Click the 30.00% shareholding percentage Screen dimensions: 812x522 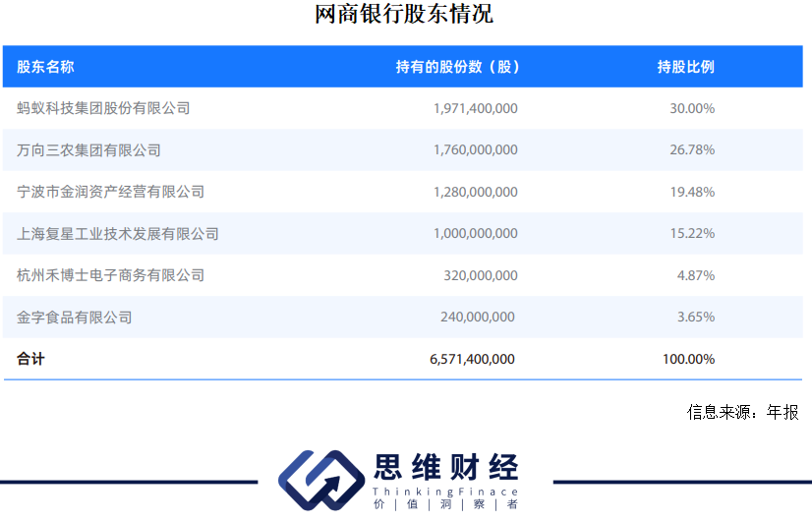click(692, 108)
